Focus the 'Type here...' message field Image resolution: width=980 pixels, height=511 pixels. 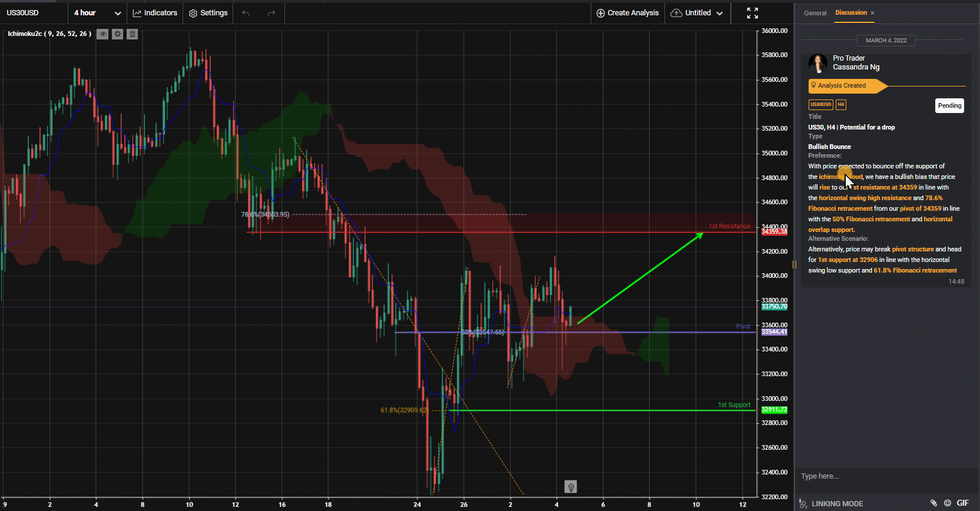coord(886,476)
